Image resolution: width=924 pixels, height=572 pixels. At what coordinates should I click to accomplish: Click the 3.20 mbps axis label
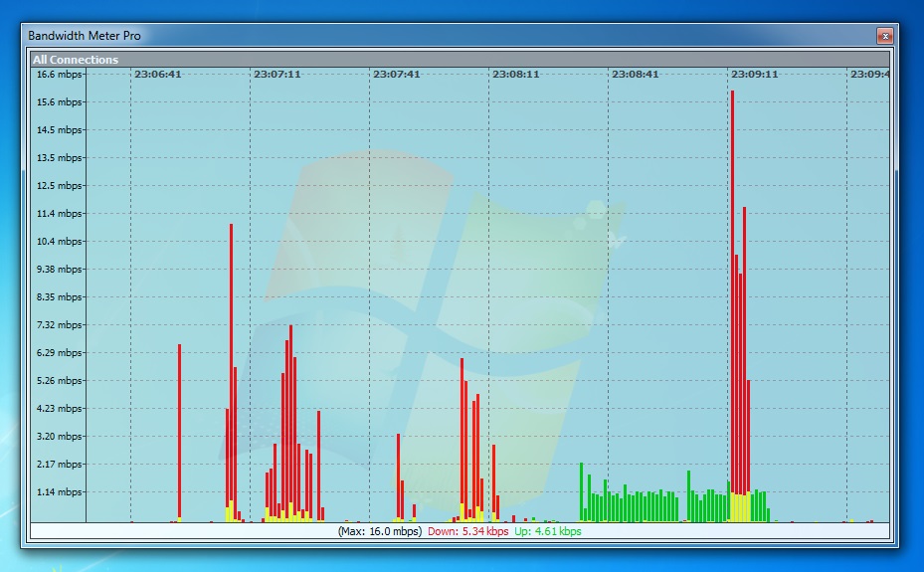click(59, 437)
